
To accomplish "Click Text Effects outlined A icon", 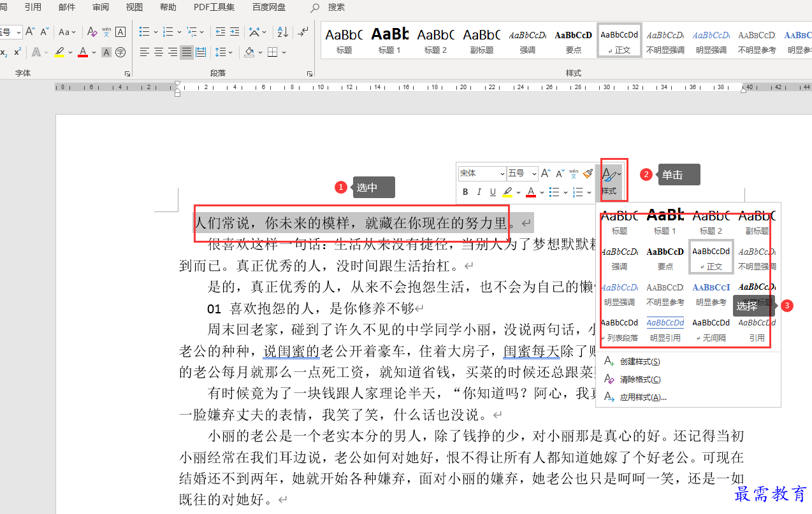I will (36, 52).
